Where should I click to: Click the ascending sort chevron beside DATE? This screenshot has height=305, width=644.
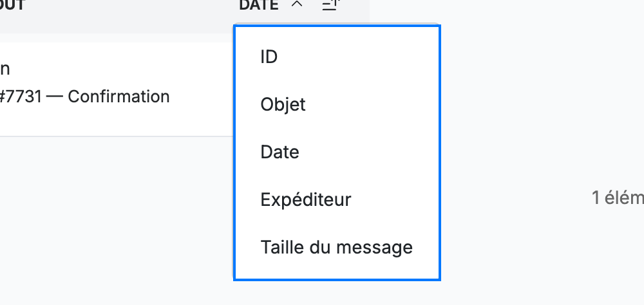pyautogui.click(x=296, y=5)
